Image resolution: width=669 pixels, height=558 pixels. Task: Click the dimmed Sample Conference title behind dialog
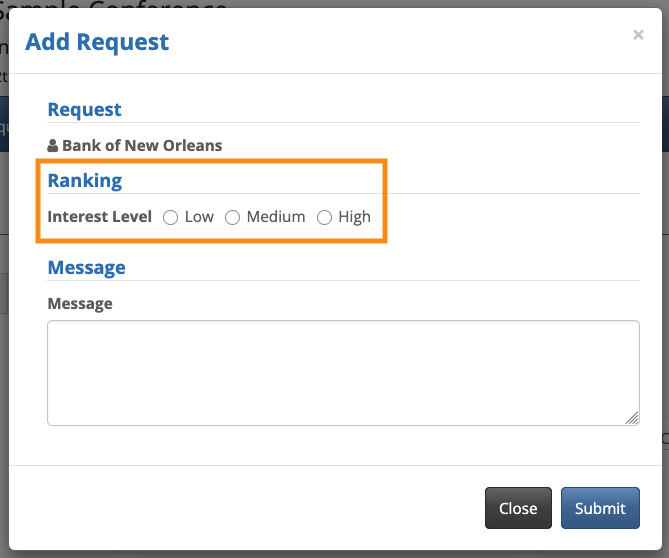pos(120,5)
